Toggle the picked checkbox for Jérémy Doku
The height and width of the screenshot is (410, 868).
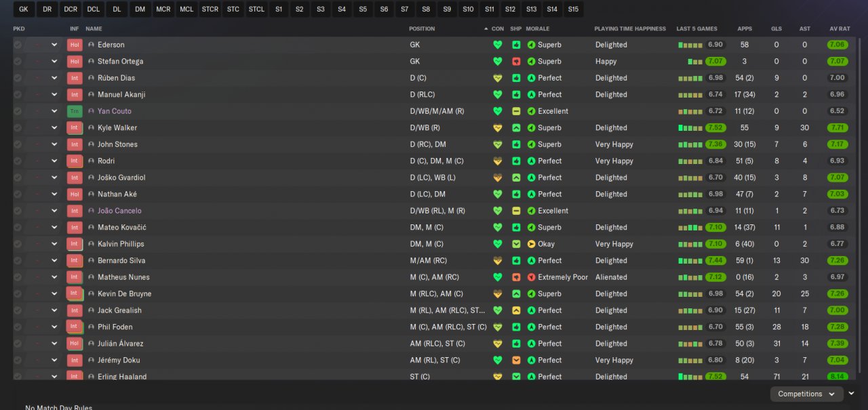pos(18,361)
